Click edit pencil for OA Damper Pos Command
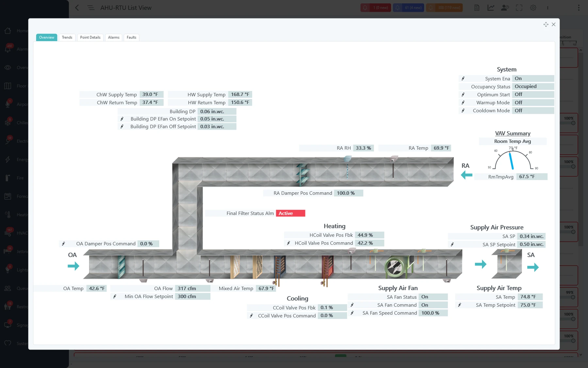The height and width of the screenshot is (368, 588). pos(63,244)
